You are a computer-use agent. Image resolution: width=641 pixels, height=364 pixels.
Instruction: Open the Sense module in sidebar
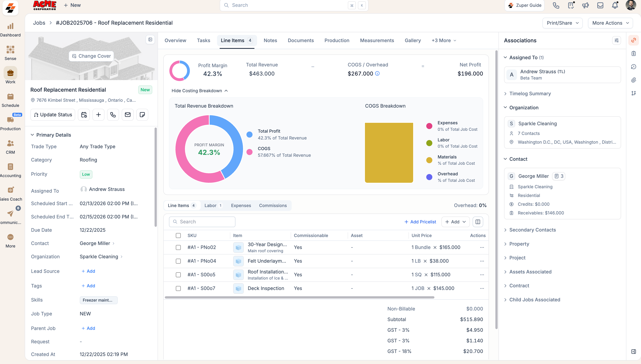click(x=10, y=50)
